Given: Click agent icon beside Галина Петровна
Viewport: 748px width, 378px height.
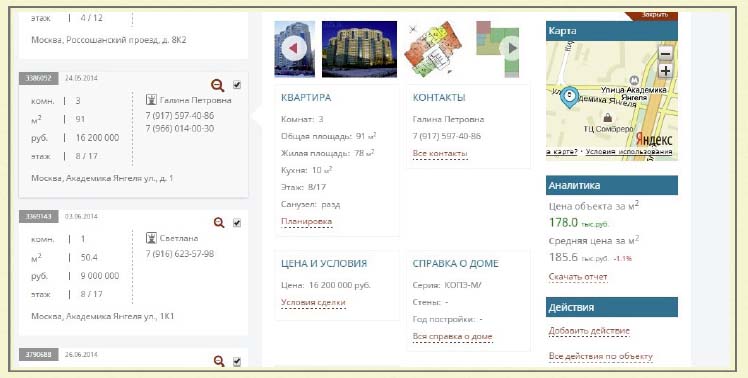Looking at the screenshot, I should (x=151, y=100).
